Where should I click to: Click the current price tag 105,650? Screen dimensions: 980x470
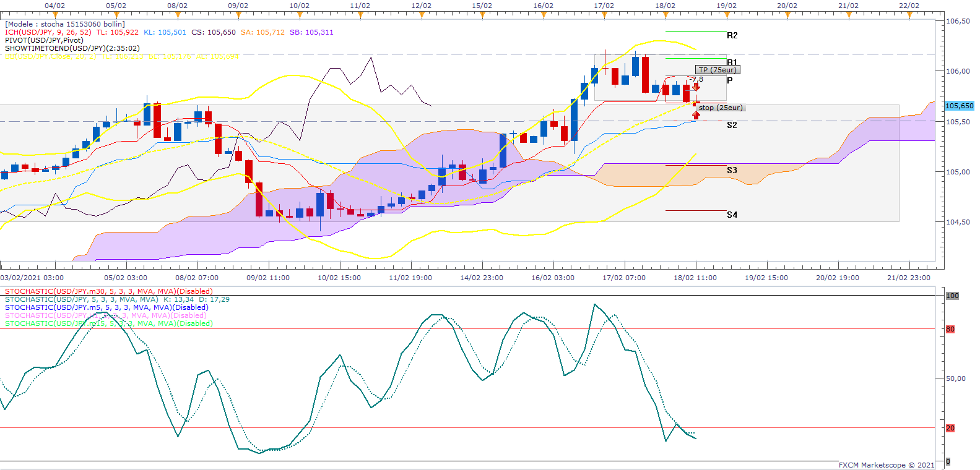tap(960, 106)
